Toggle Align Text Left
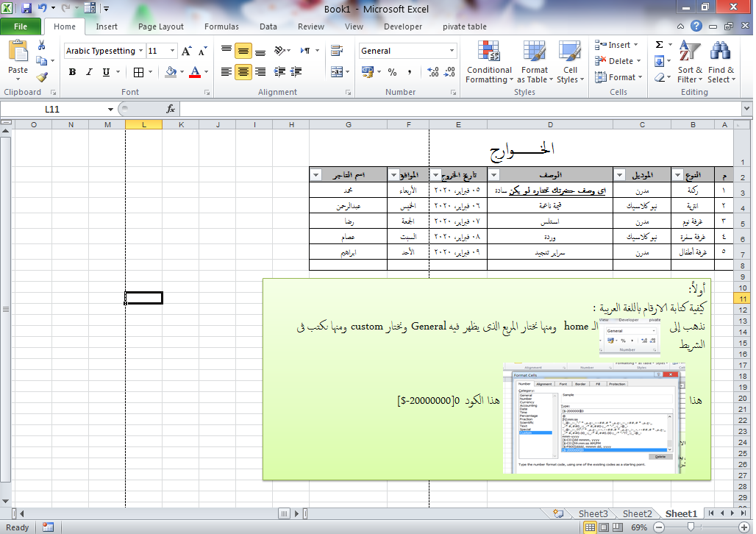This screenshot has height=534, width=756. click(x=226, y=72)
